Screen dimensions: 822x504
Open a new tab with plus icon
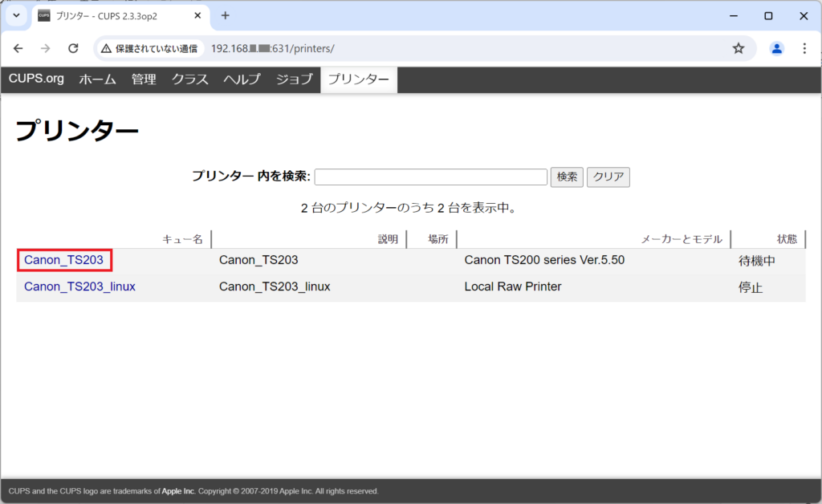(x=226, y=16)
